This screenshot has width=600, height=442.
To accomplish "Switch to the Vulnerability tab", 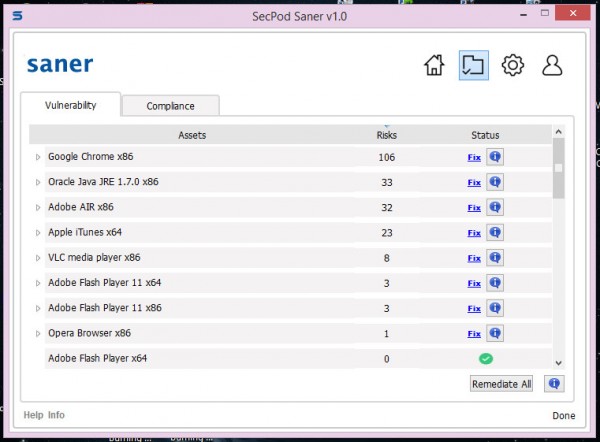I will click(71, 105).
